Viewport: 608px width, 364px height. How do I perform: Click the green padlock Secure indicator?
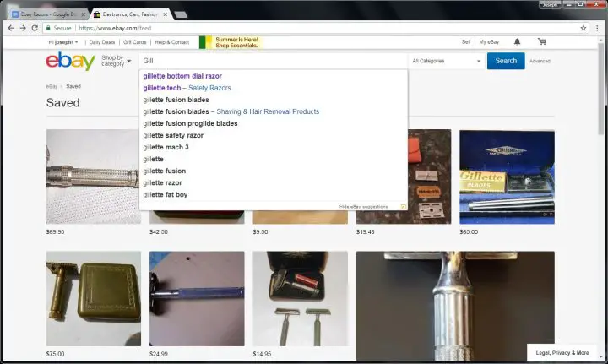pyautogui.click(x=58, y=28)
